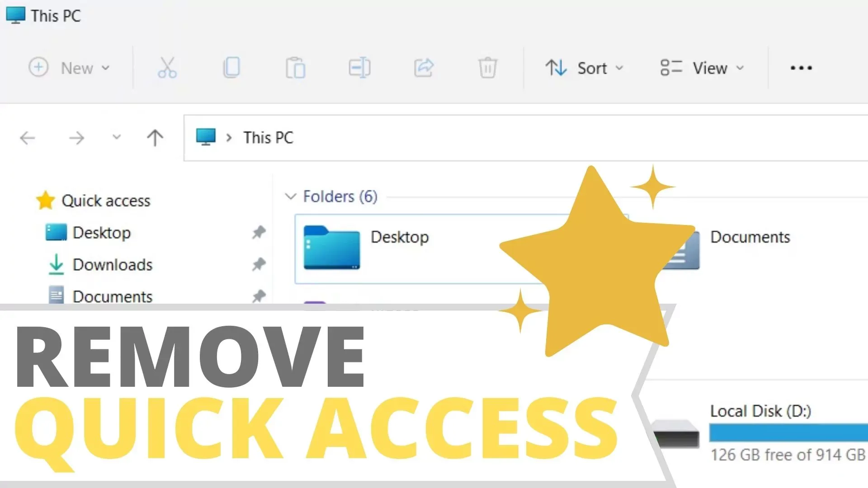Screen dimensions: 868x488
Task: Click the overflow menu three dots
Action: coord(801,67)
